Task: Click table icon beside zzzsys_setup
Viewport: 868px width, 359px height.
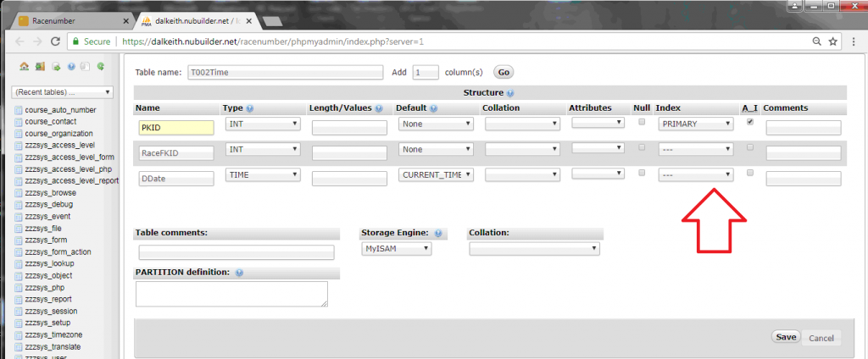Action: click(x=19, y=323)
